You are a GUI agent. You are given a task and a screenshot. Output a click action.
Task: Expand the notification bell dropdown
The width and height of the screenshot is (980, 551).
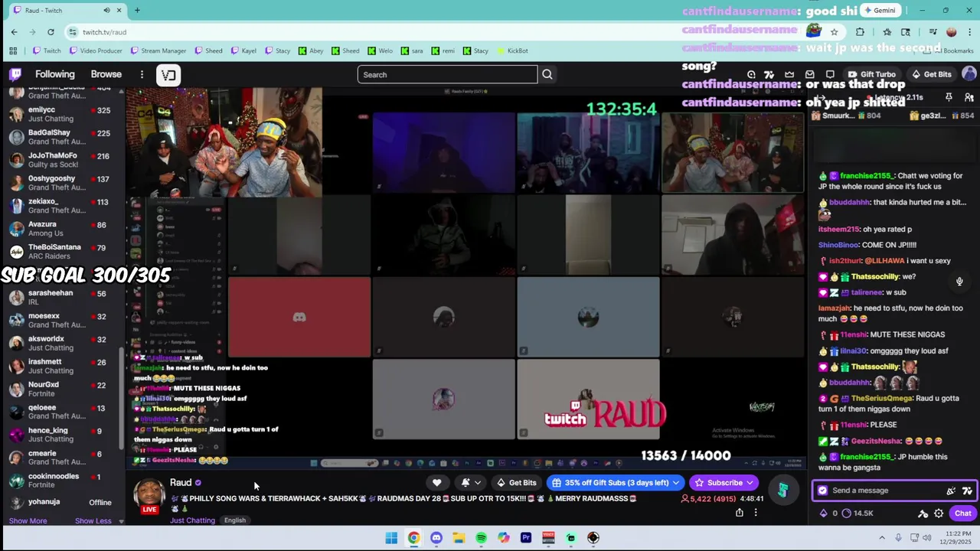(471, 482)
